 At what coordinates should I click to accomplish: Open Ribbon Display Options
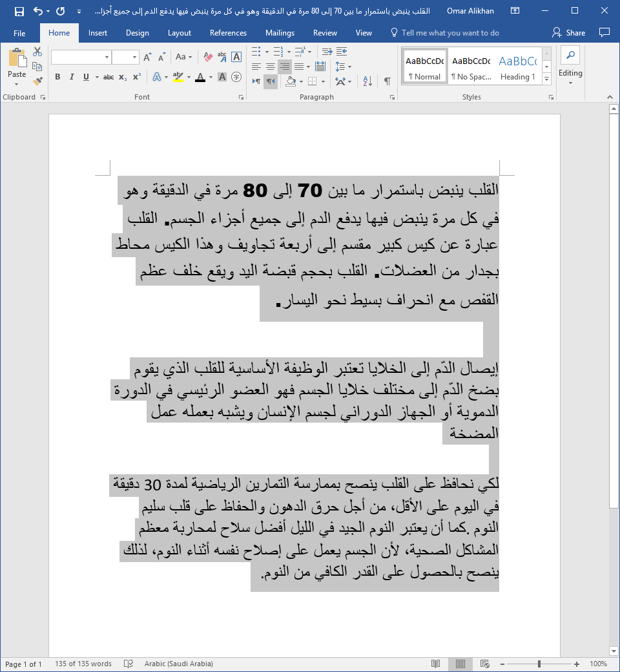(x=515, y=11)
